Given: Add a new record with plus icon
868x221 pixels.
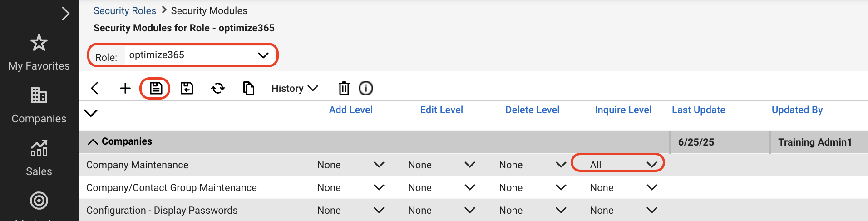Looking at the screenshot, I should [x=125, y=88].
